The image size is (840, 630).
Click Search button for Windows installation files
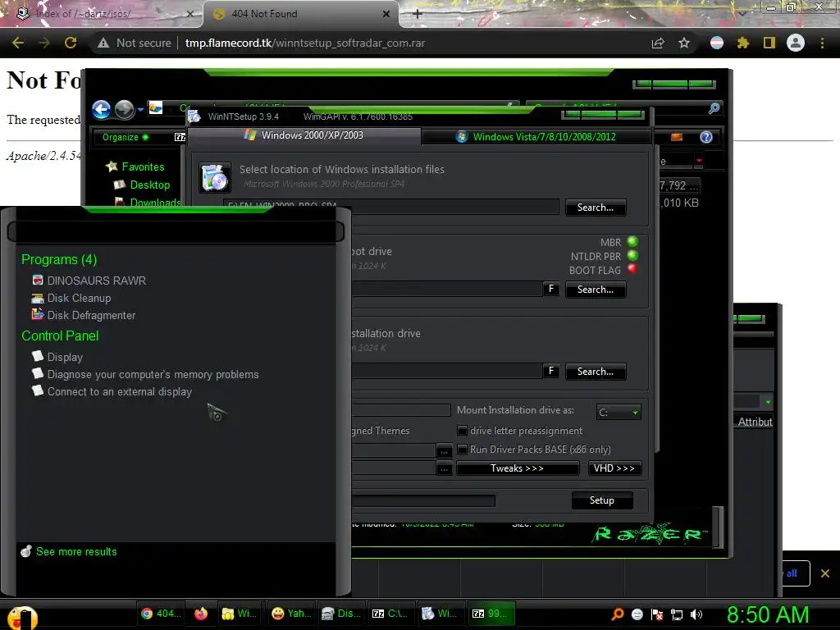point(596,208)
